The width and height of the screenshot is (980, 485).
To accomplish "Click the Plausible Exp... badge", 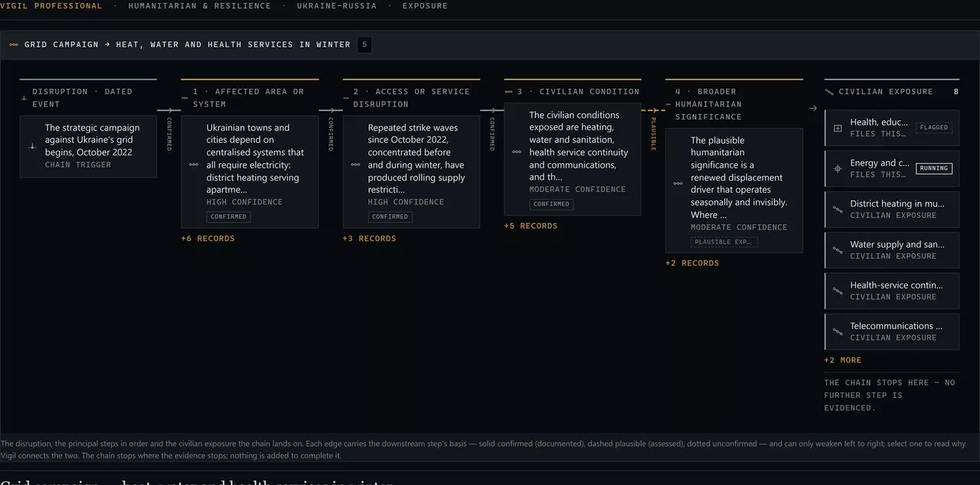I will (724, 242).
